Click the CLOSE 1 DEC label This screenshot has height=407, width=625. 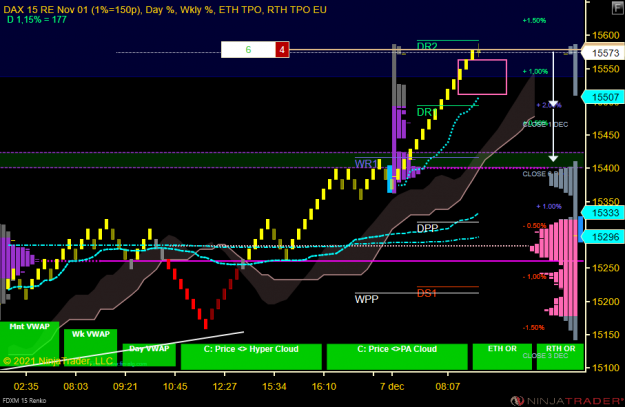tap(545, 125)
